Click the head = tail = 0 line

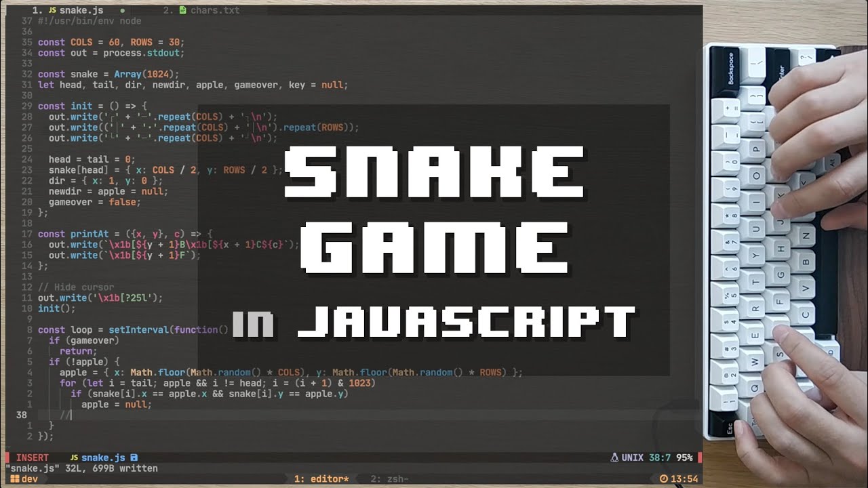click(x=92, y=159)
